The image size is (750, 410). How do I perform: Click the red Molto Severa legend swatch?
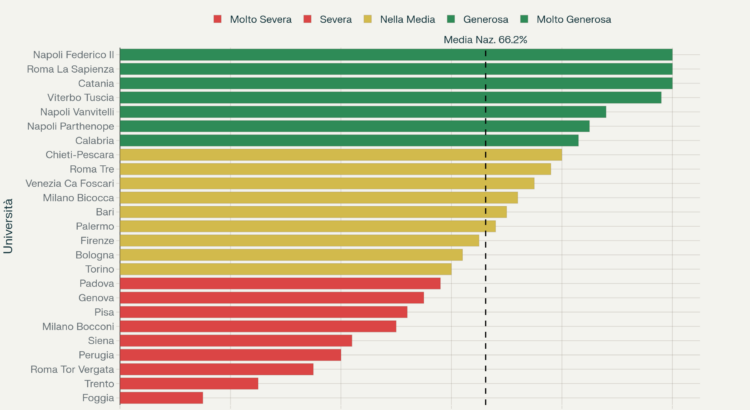pyautogui.click(x=217, y=19)
